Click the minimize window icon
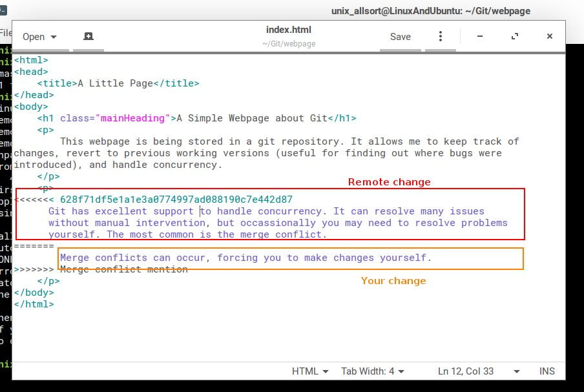This screenshot has height=392, width=584. coord(479,37)
